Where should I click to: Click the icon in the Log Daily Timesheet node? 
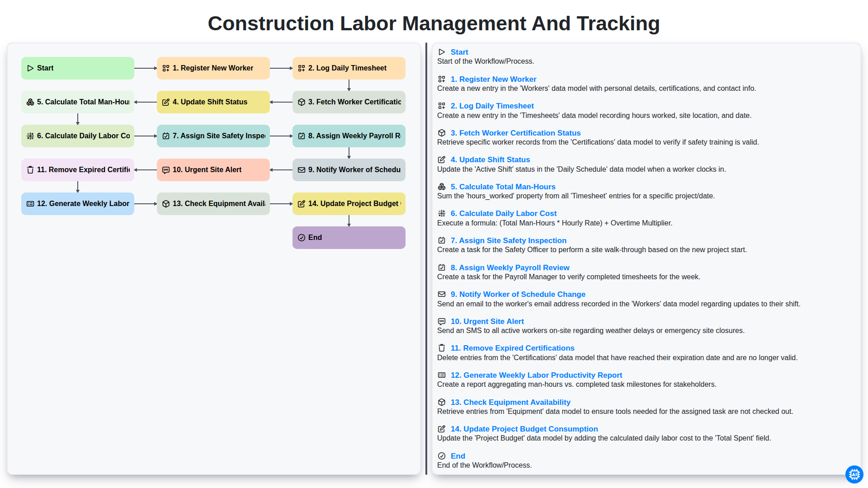[302, 68]
